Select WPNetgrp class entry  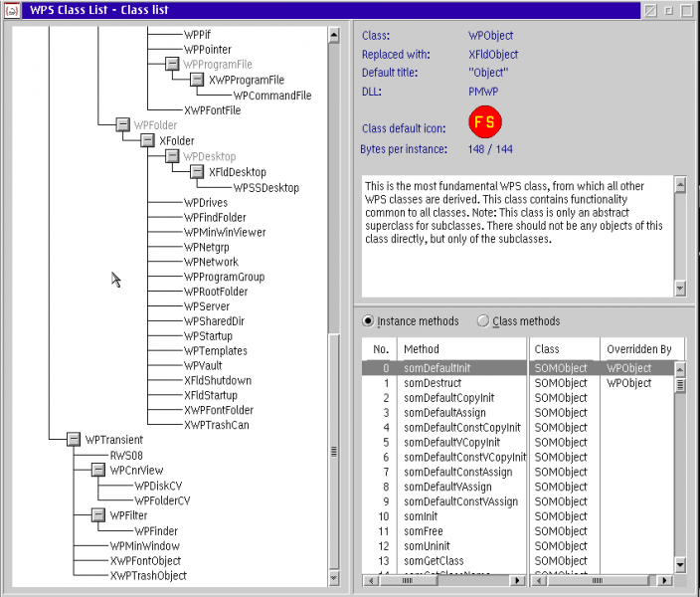pos(206,247)
